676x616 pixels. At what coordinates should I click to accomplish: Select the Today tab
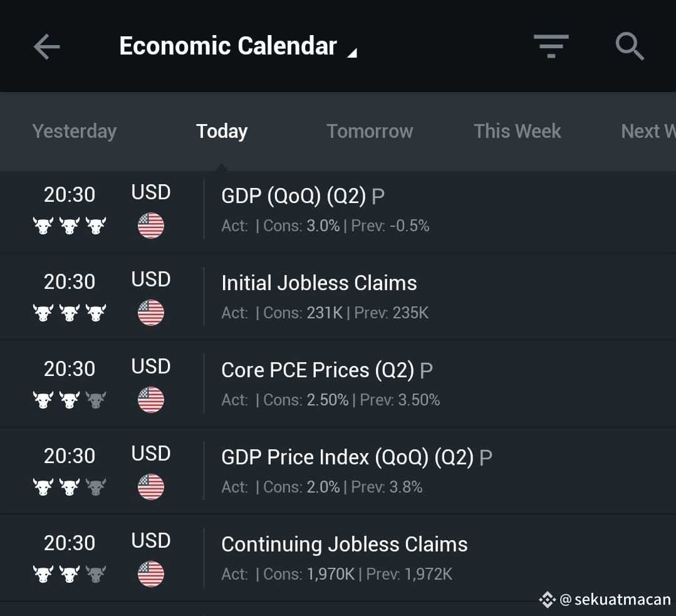point(222,131)
